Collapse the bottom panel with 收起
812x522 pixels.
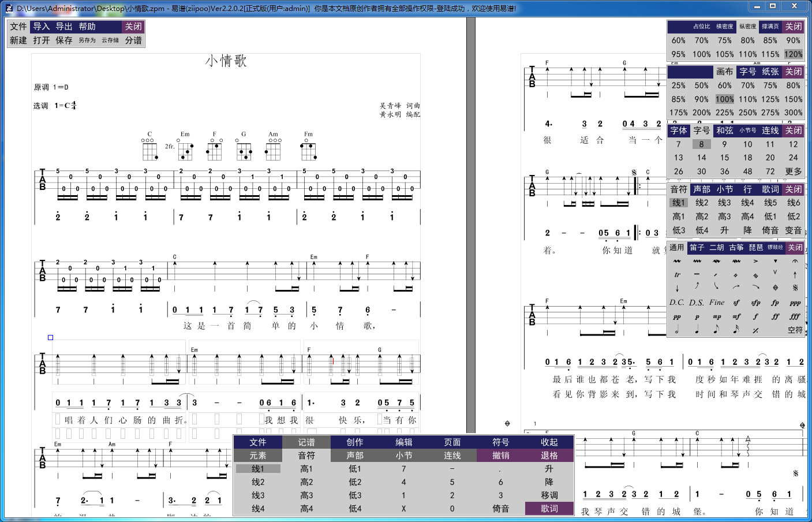click(549, 442)
